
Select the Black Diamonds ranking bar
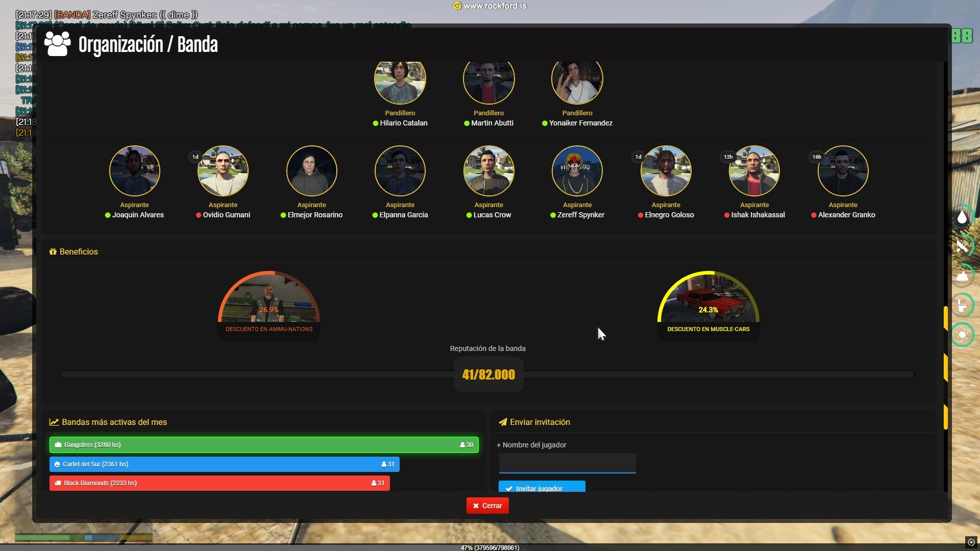coord(219,483)
